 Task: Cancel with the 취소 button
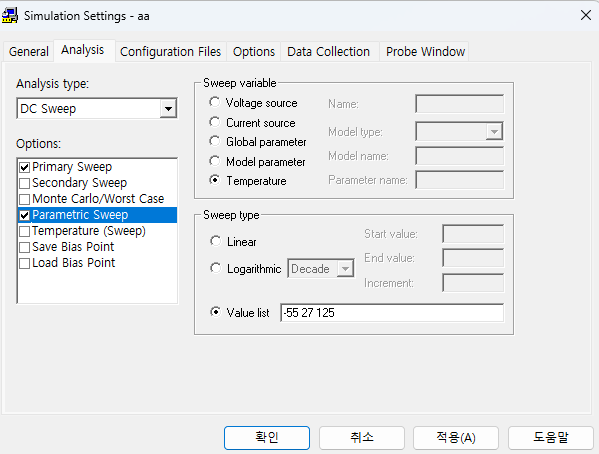(362, 438)
